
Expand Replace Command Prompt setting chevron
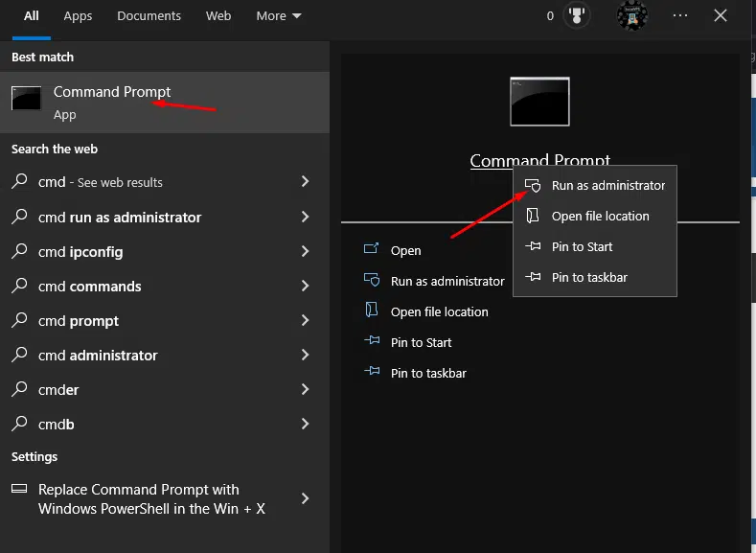click(306, 498)
